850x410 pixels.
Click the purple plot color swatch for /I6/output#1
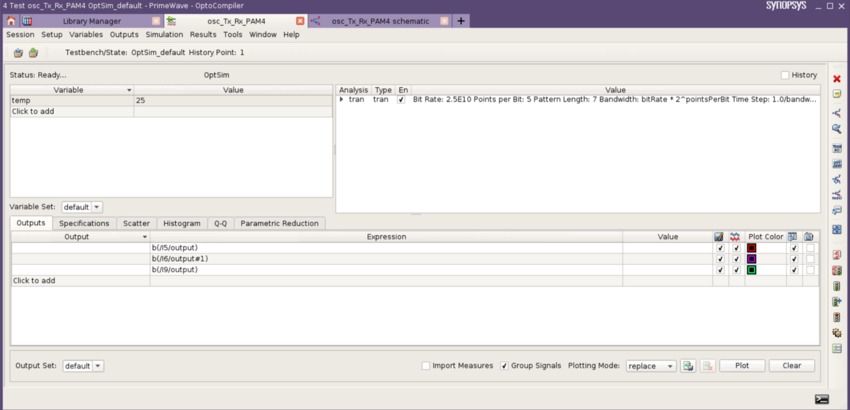[x=751, y=259]
